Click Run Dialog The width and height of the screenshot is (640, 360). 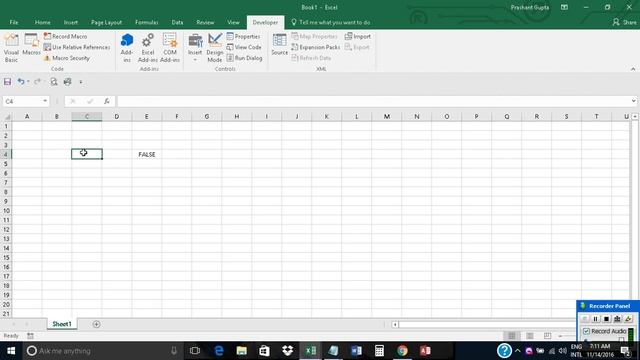[244, 58]
